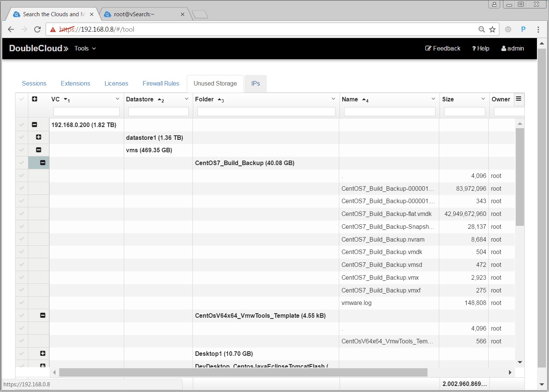Switch to the Firewall Rules tab
The height and width of the screenshot is (392, 549).
[x=161, y=84]
